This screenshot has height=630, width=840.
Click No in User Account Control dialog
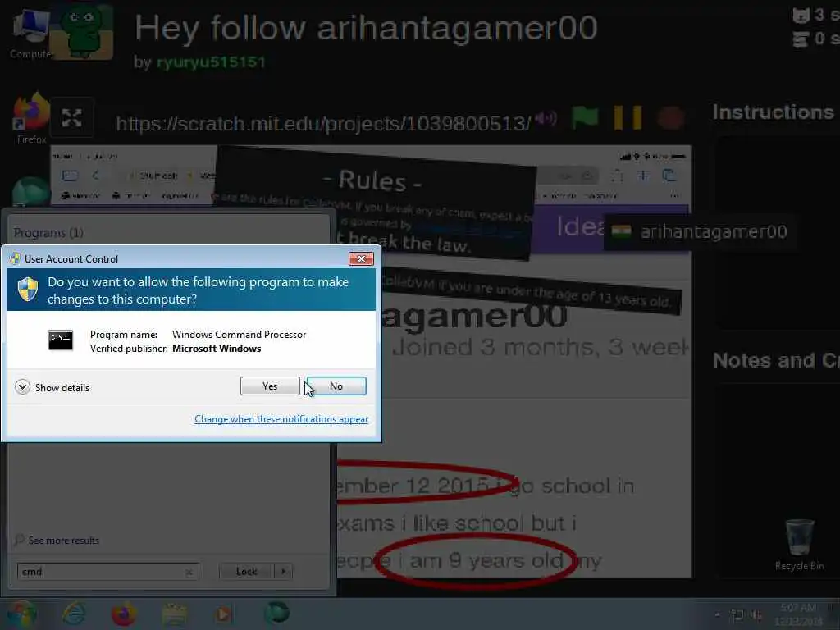(x=336, y=386)
